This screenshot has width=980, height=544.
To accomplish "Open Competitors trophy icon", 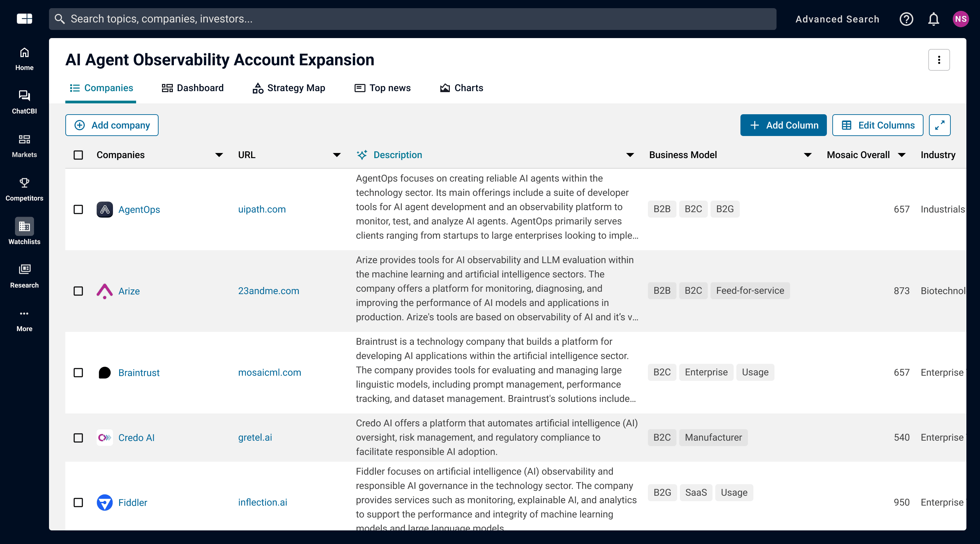I will click(24, 189).
